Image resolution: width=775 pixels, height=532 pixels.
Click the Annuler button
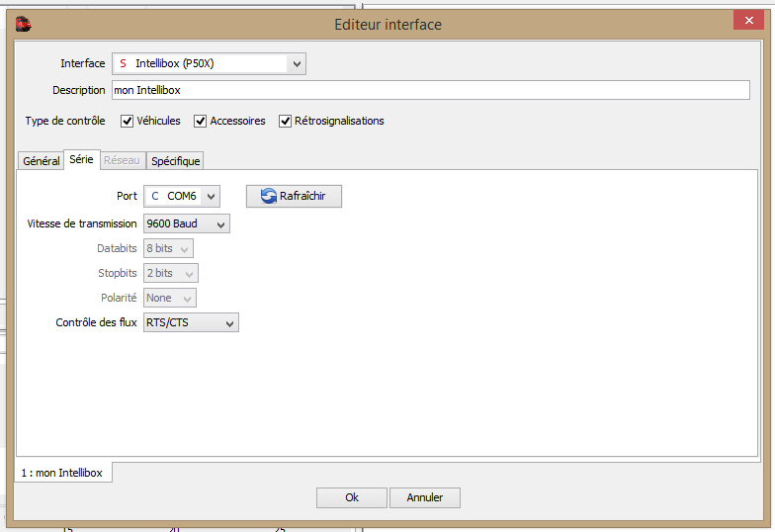425,497
